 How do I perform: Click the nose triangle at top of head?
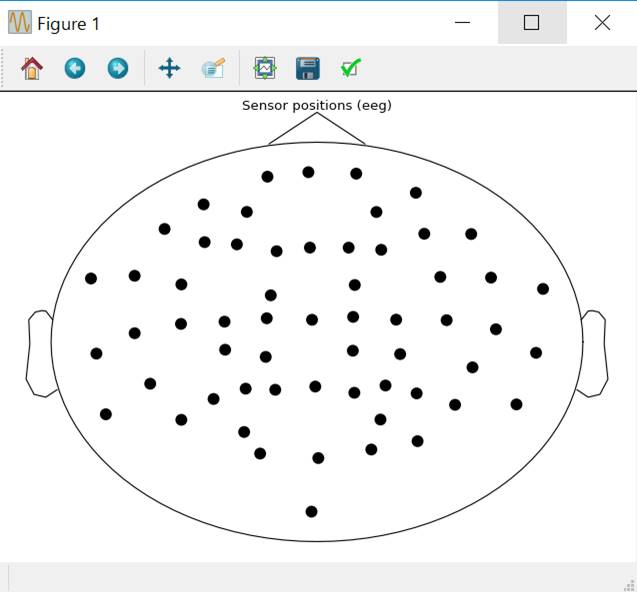[x=317, y=125]
